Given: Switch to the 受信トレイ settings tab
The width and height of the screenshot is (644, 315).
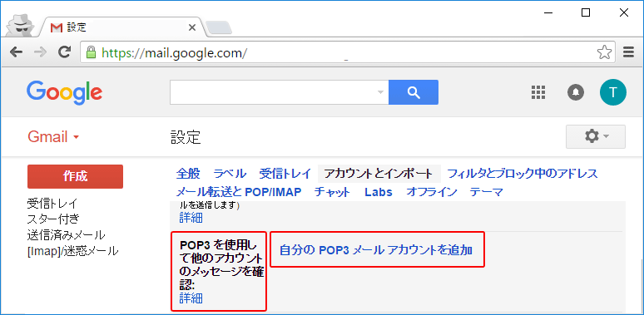Looking at the screenshot, I should click(x=285, y=174).
